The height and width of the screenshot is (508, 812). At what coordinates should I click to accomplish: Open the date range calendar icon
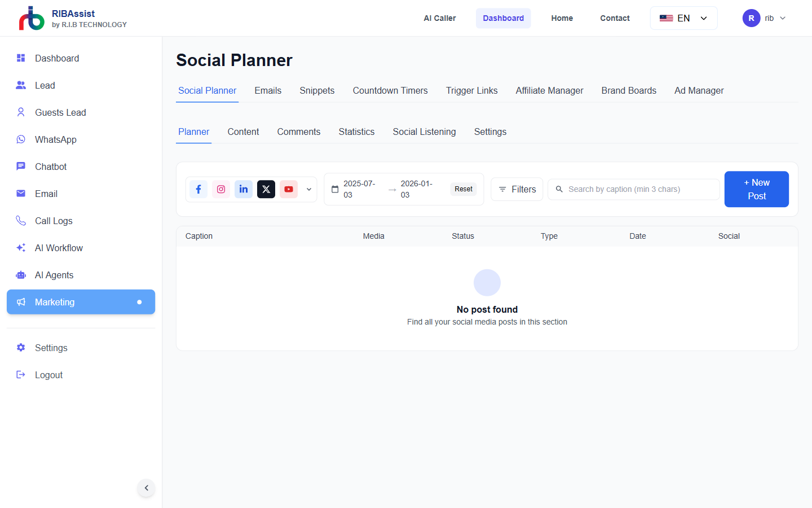pos(335,189)
